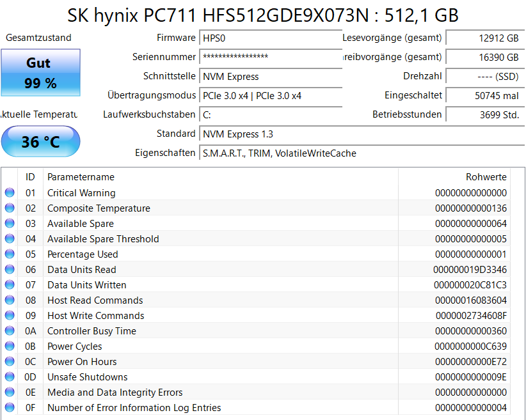Click the Schnittstelle field NVM Express
Image resolution: width=526 pixels, height=420 pixels.
[271, 77]
